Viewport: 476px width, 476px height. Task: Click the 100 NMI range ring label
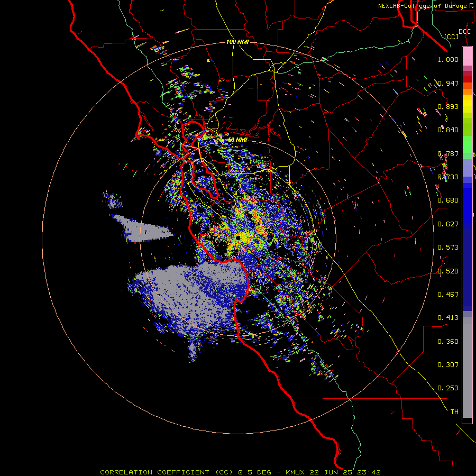click(x=237, y=42)
